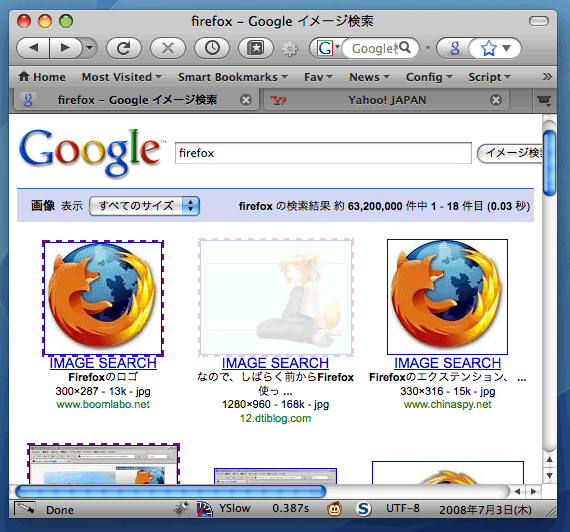Click the 2008年7月3日(木) date display
570x532 pixels.
(x=485, y=509)
